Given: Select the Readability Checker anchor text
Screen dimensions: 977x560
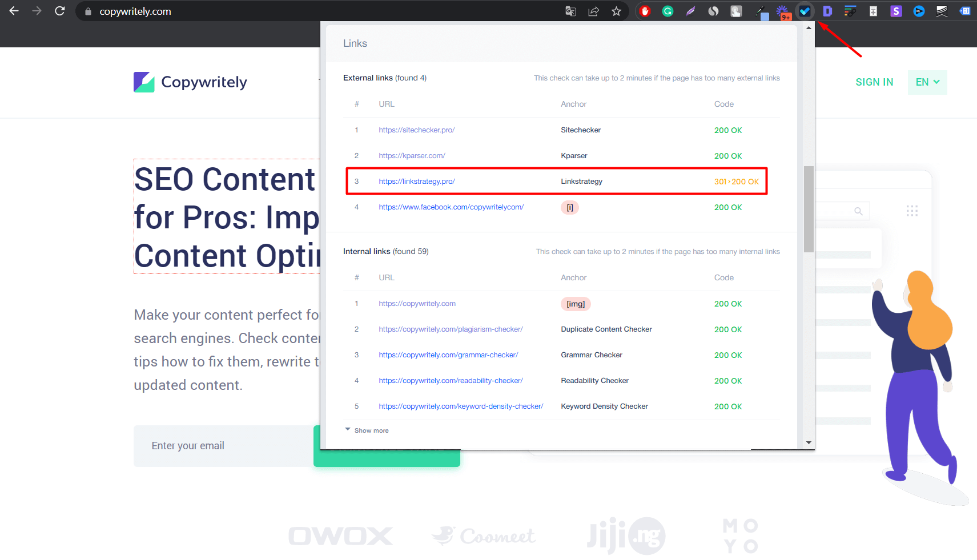Looking at the screenshot, I should 594,381.
